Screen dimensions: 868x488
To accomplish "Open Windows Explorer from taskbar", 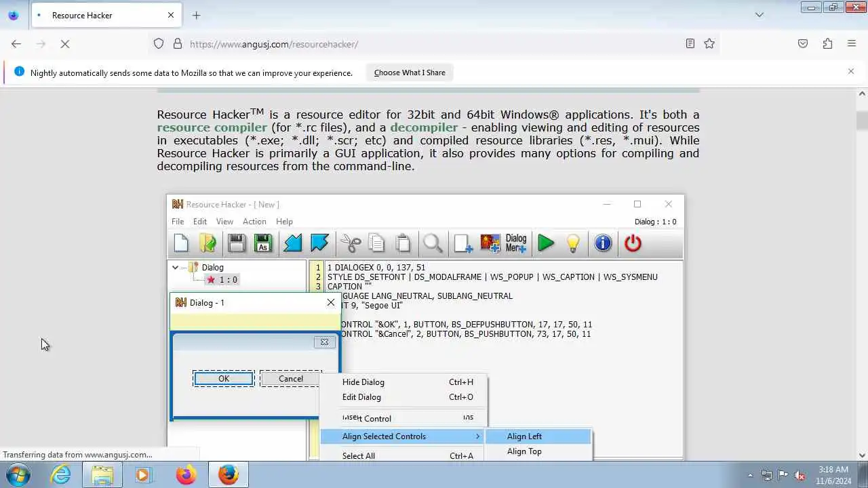I will [102, 475].
